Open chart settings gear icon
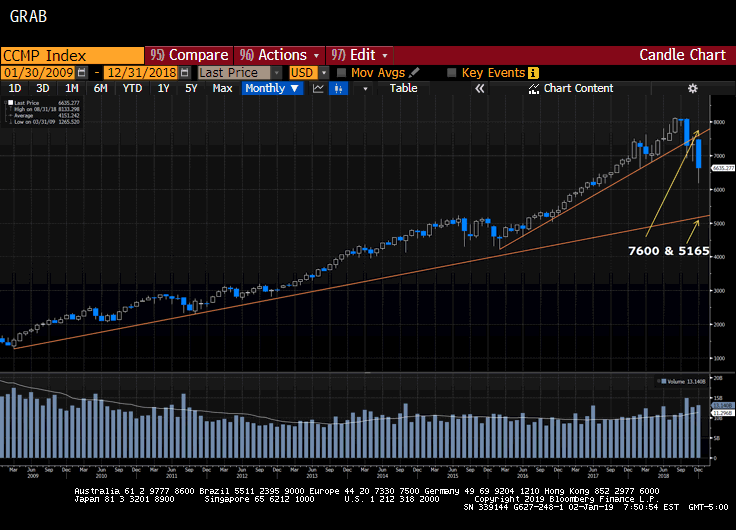 click(x=692, y=88)
